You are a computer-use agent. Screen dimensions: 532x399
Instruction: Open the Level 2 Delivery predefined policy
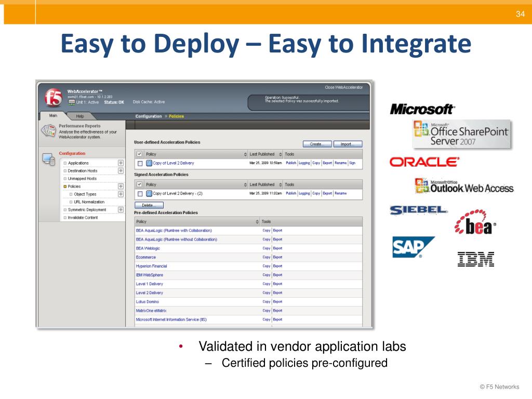[x=149, y=293]
